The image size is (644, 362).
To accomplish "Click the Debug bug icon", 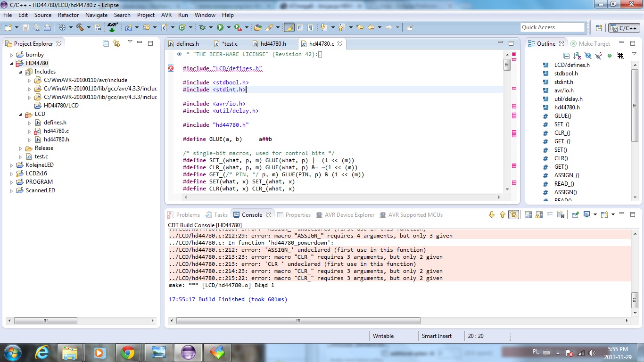I will tap(202, 27).
